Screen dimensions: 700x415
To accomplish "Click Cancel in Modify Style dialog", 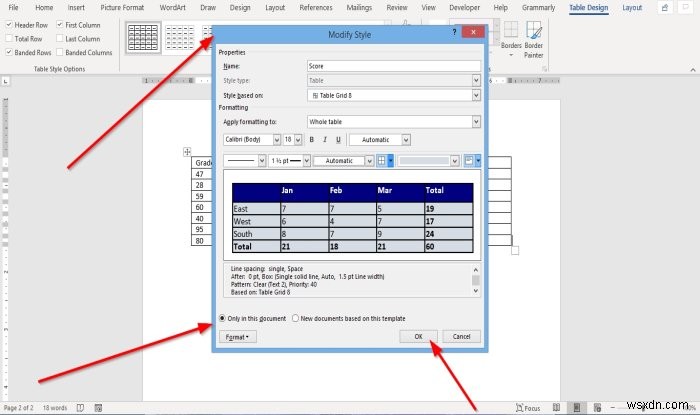I will tap(462, 336).
